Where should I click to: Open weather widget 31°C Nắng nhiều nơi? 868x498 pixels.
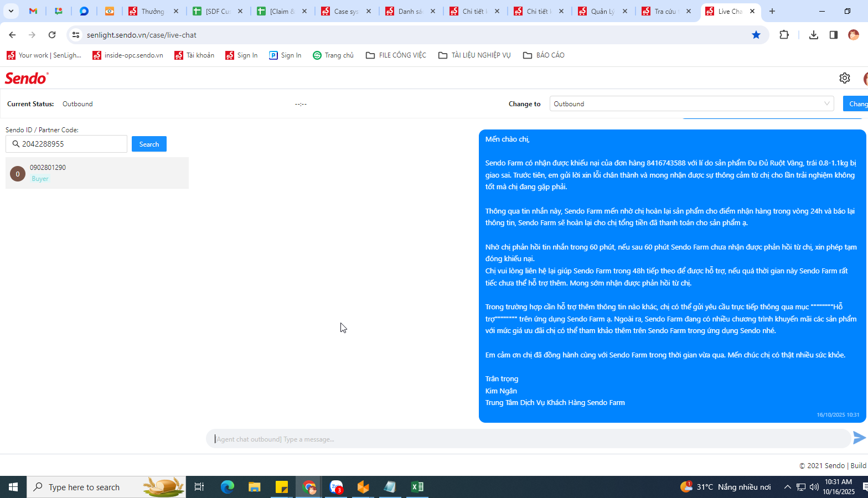[x=725, y=487]
